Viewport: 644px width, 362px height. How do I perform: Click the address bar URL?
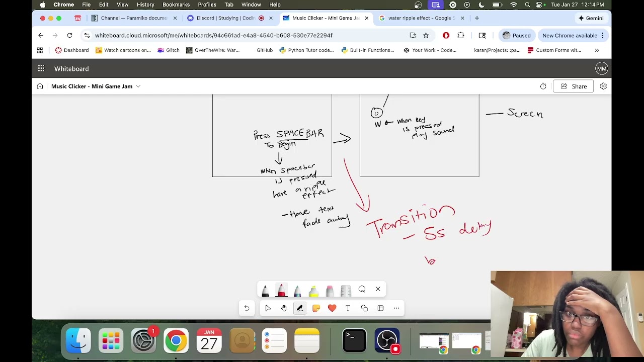click(214, 35)
